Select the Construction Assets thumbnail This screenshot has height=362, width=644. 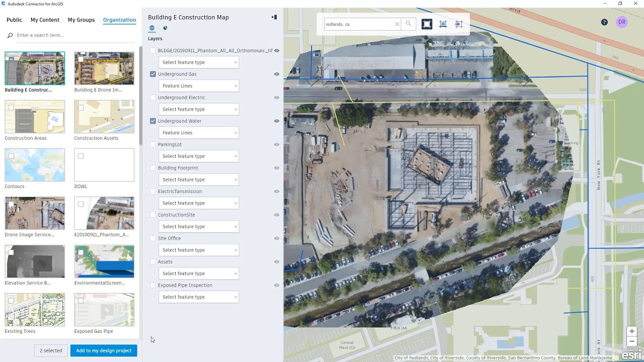(104, 117)
